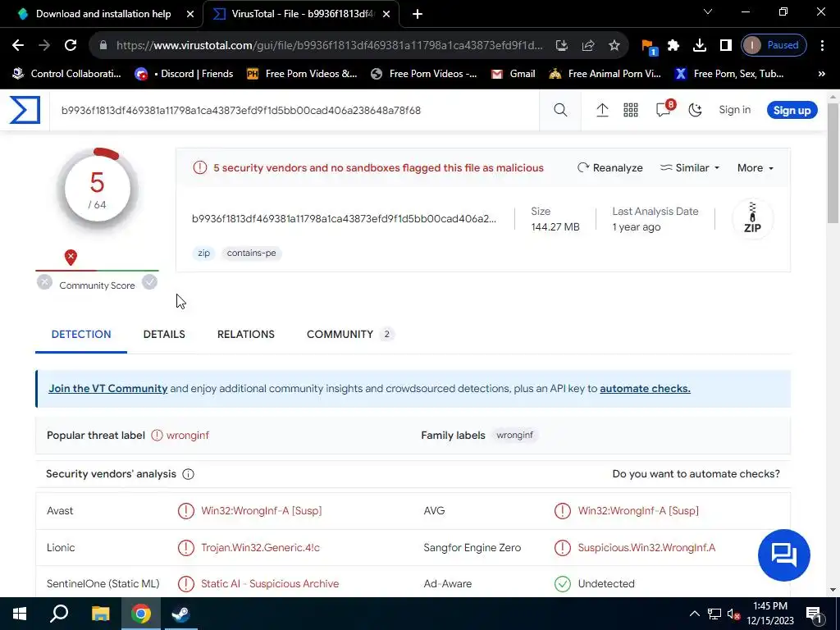This screenshot has height=630, width=840.
Task: Click the Reanalyze button
Action: click(x=609, y=167)
